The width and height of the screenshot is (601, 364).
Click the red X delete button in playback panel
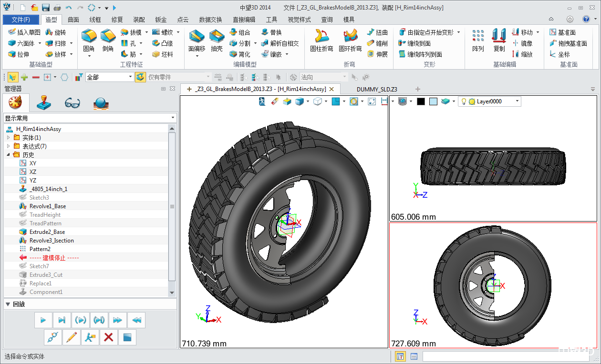pos(108,337)
